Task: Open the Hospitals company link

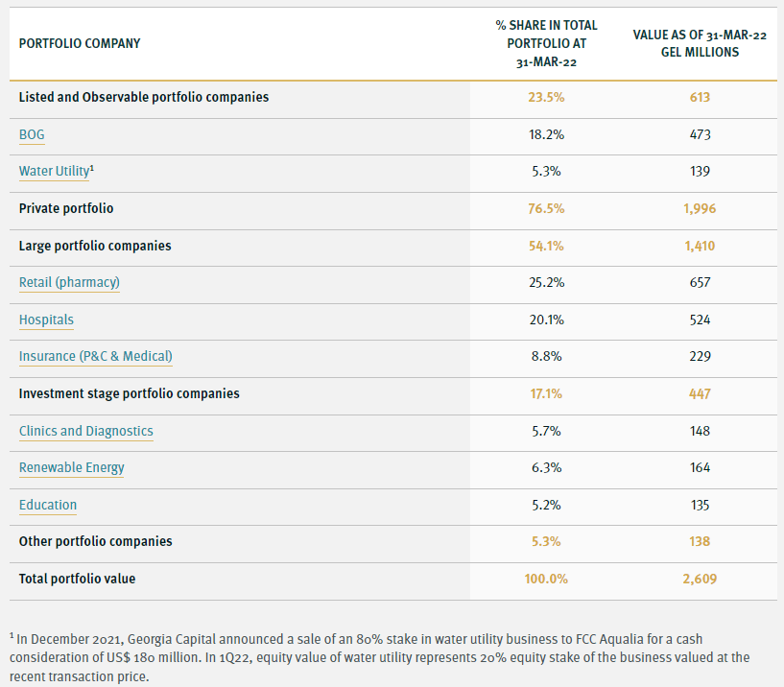Action: (46, 320)
